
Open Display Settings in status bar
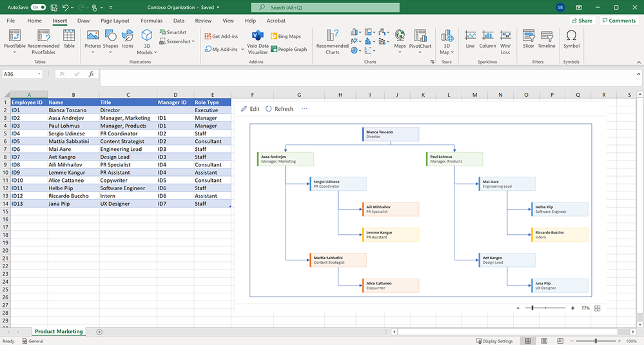click(494, 341)
